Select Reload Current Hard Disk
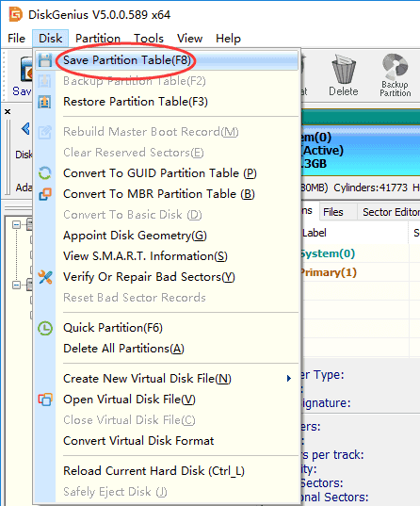 click(x=167, y=471)
